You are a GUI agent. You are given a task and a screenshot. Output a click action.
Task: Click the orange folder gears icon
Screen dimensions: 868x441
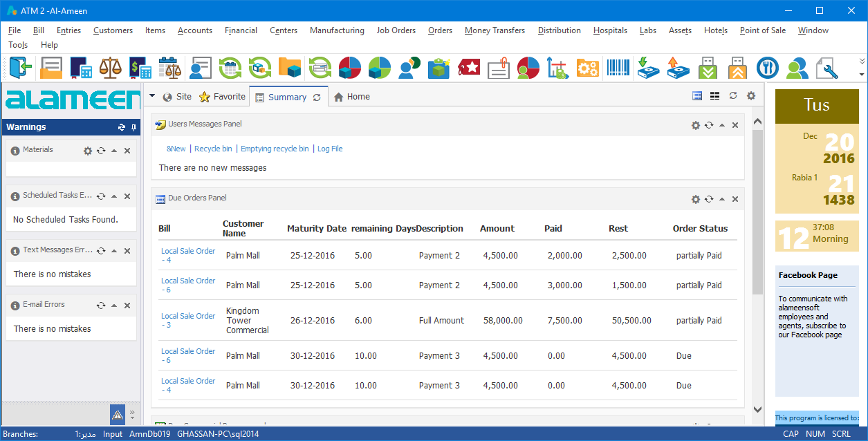pos(587,68)
